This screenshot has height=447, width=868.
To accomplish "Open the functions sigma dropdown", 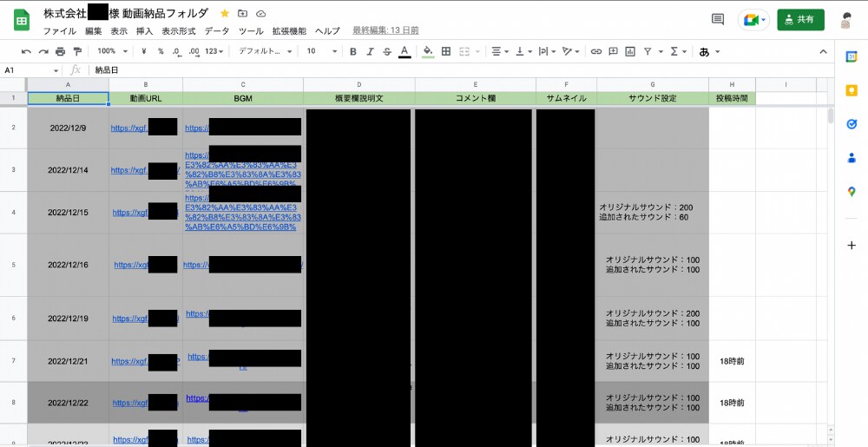I will pos(678,51).
